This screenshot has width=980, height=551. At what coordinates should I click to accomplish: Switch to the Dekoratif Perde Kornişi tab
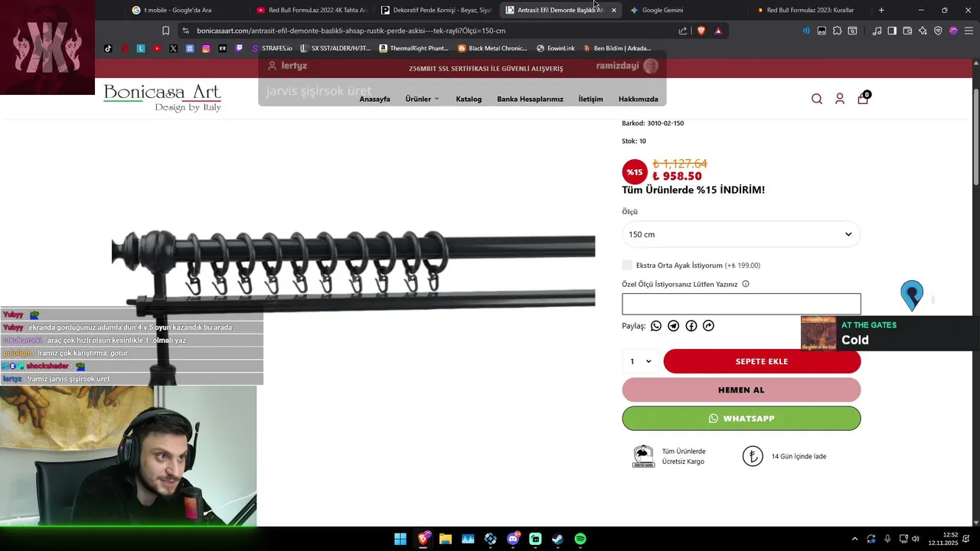point(436,10)
